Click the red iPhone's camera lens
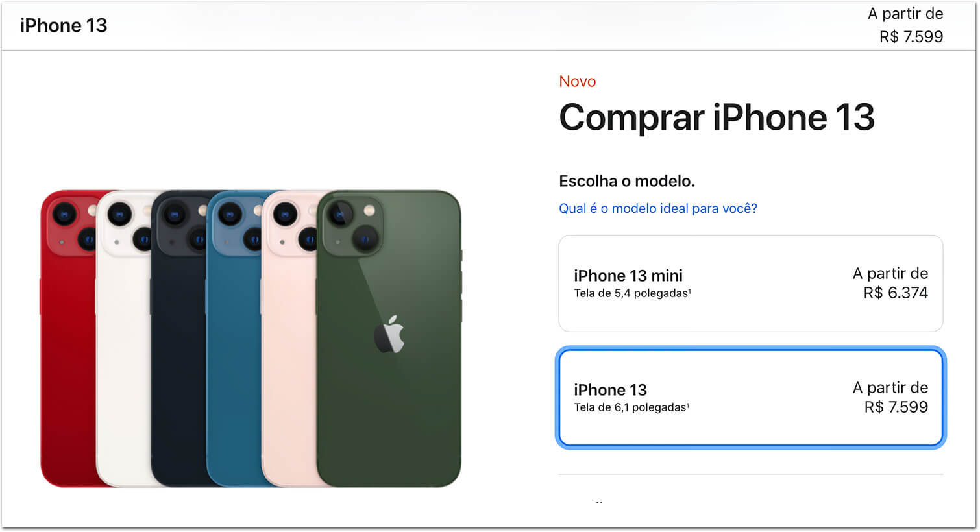 point(64,213)
